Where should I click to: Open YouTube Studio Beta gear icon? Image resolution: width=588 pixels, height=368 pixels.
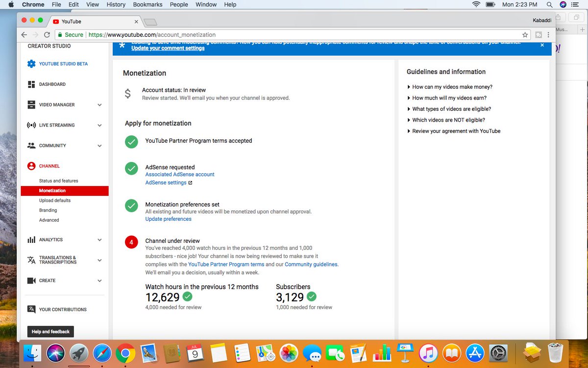(31, 64)
